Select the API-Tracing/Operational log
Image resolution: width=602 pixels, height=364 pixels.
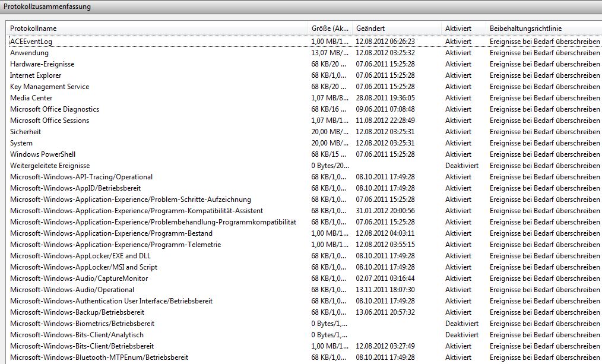pos(305,176)
